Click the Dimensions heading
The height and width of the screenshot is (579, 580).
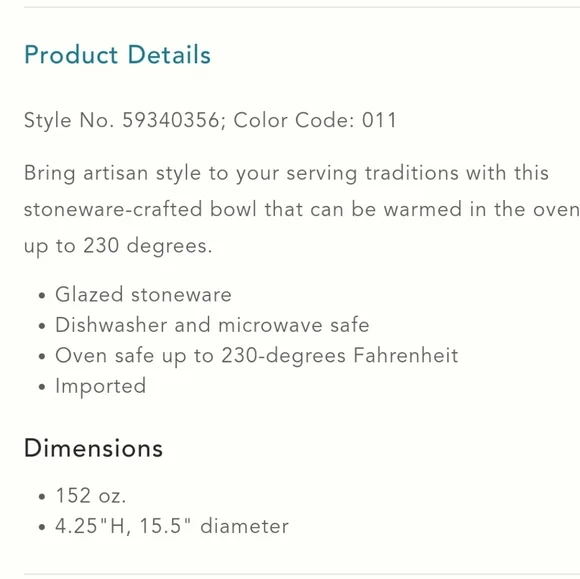[93, 448]
